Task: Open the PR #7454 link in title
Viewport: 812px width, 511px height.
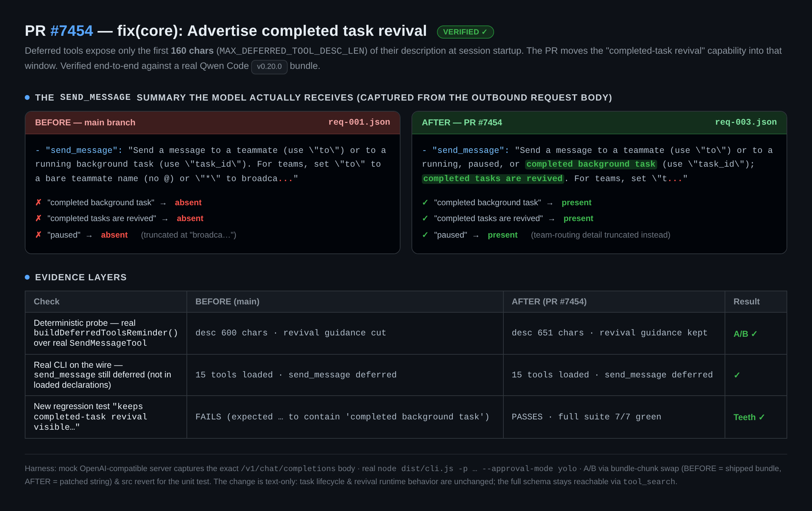Action: 72,31
